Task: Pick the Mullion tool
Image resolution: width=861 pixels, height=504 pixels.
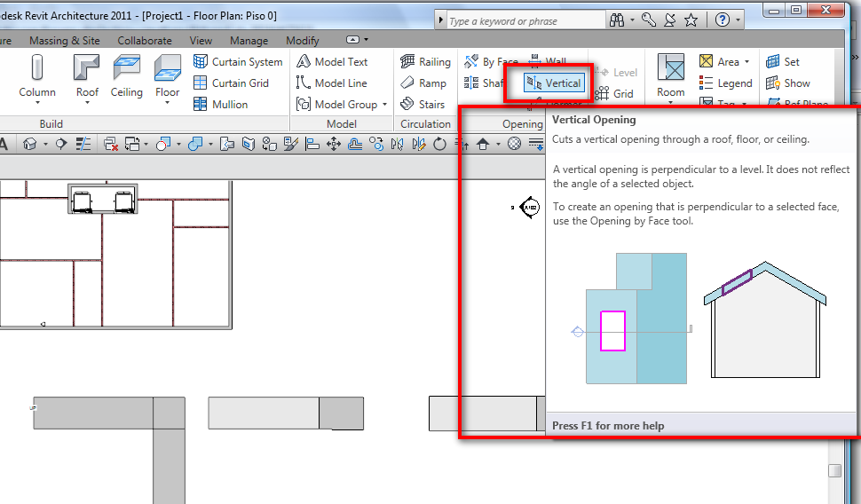Action: coord(221,105)
